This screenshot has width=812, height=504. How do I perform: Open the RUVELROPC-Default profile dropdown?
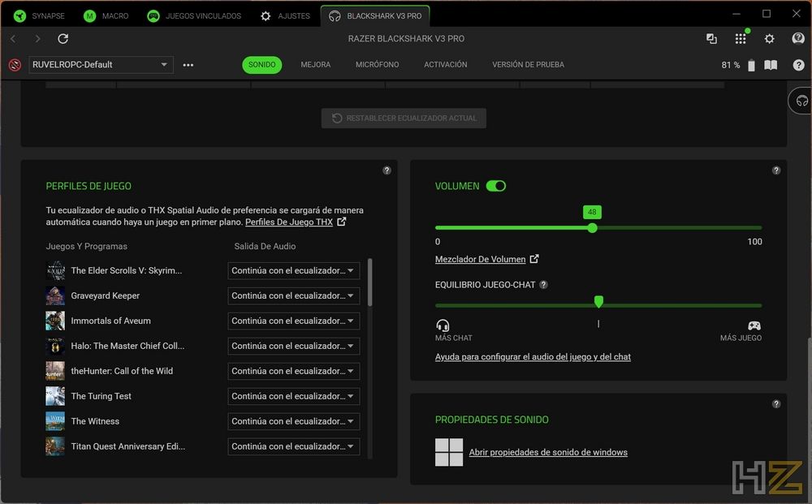pos(101,65)
